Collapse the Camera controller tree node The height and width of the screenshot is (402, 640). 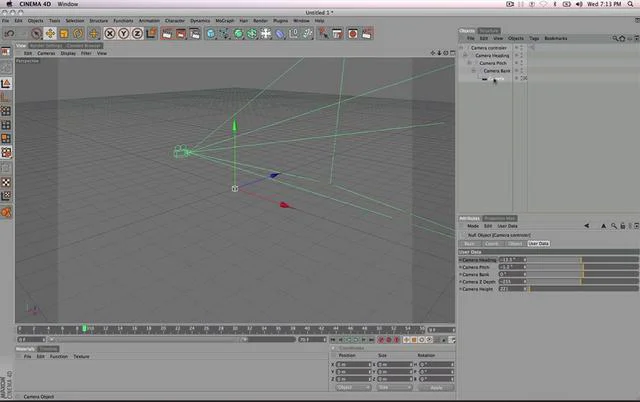click(x=462, y=48)
